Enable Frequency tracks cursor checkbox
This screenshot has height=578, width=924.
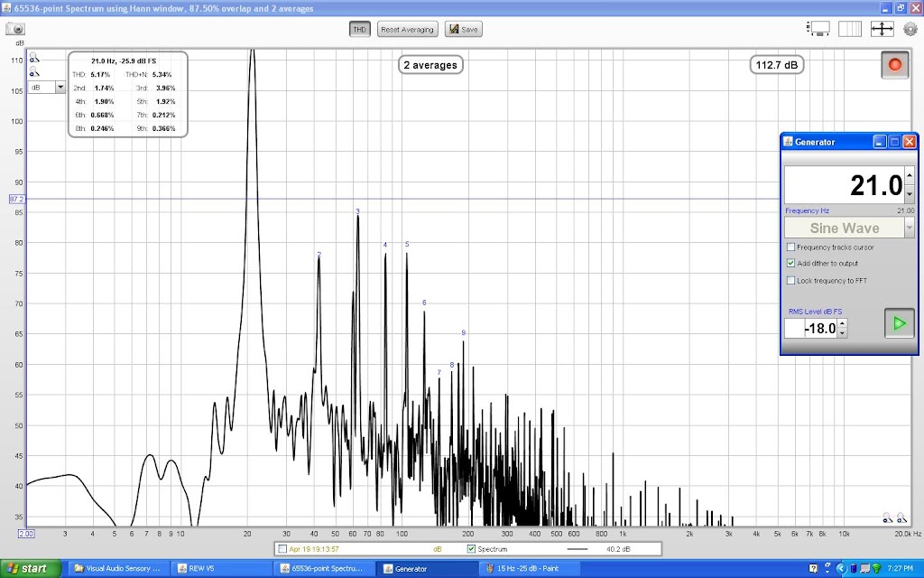click(790, 247)
